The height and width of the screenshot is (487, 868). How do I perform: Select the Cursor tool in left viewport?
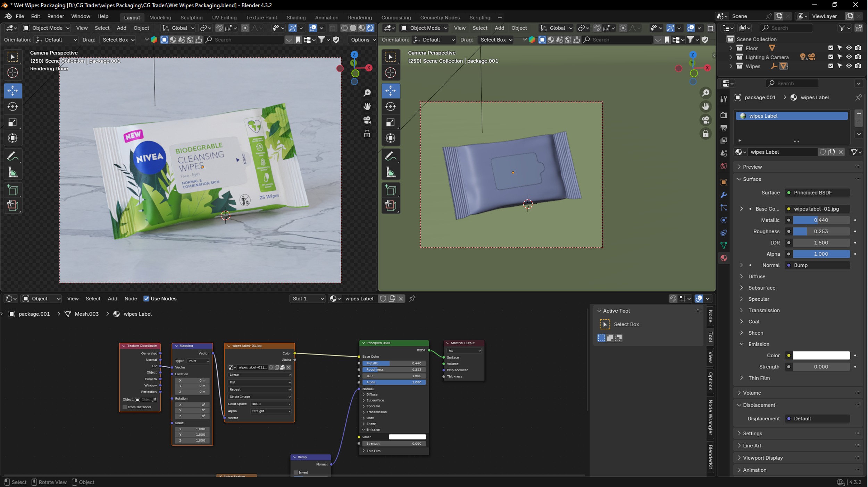pyautogui.click(x=13, y=72)
